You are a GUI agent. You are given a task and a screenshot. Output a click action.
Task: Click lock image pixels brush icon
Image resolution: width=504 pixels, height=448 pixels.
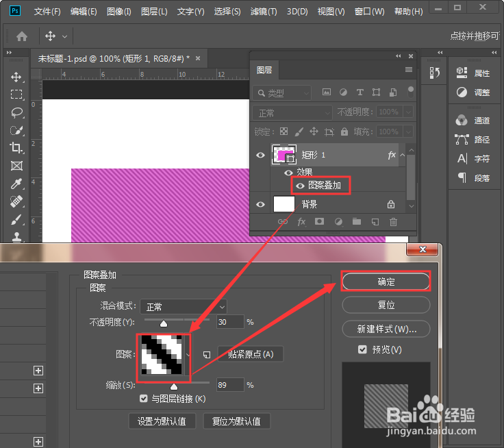(299, 132)
